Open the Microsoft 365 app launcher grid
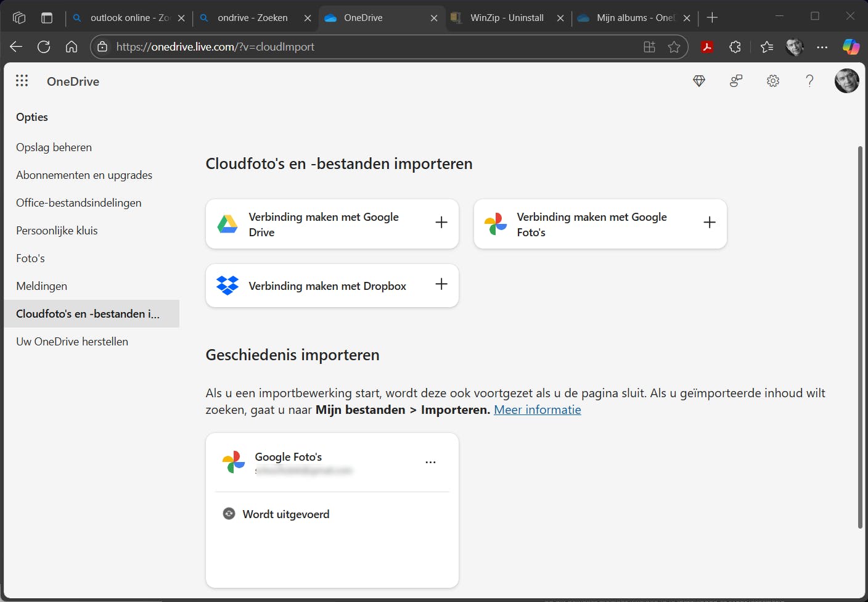The image size is (868, 602). 22,81
